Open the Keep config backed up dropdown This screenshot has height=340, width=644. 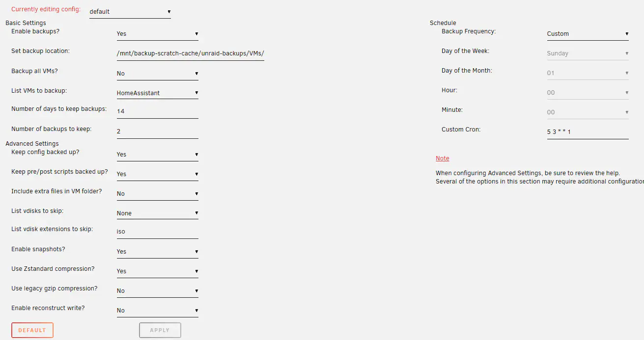coord(157,154)
